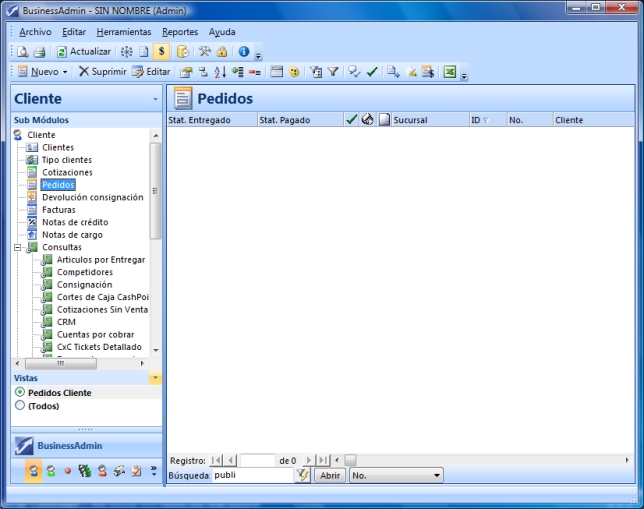Open the Herramientas menu

pos(124,32)
